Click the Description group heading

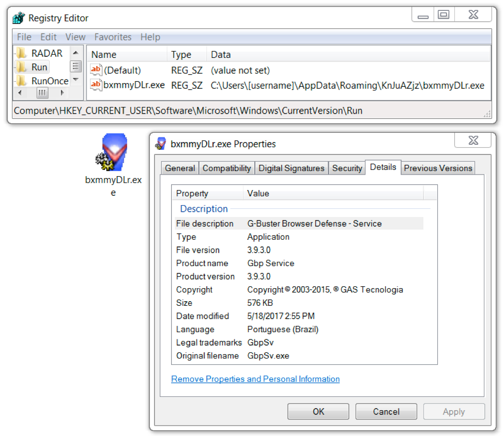pos(204,209)
